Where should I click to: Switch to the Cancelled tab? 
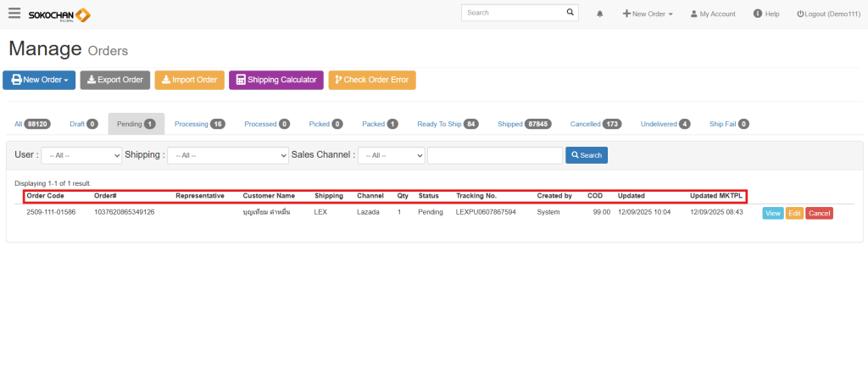click(596, 124)
